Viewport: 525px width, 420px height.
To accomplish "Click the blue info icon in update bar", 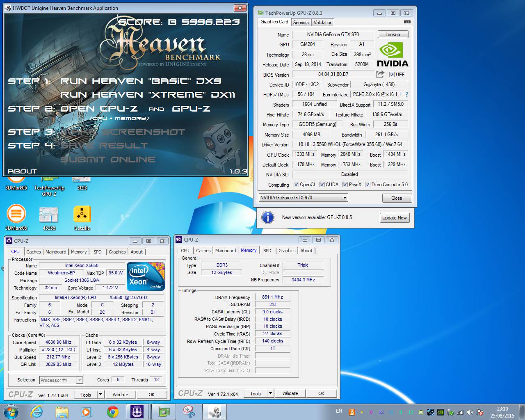I will click(267, 217).
